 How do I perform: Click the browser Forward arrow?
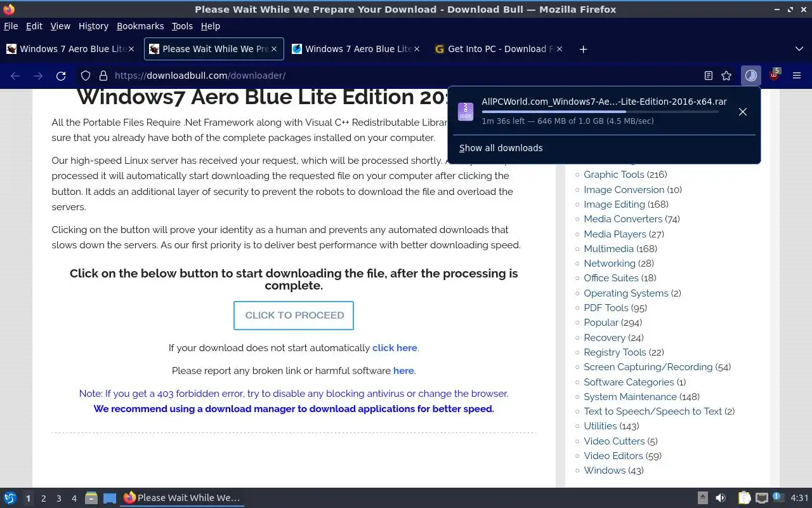[x=38, y=76]
